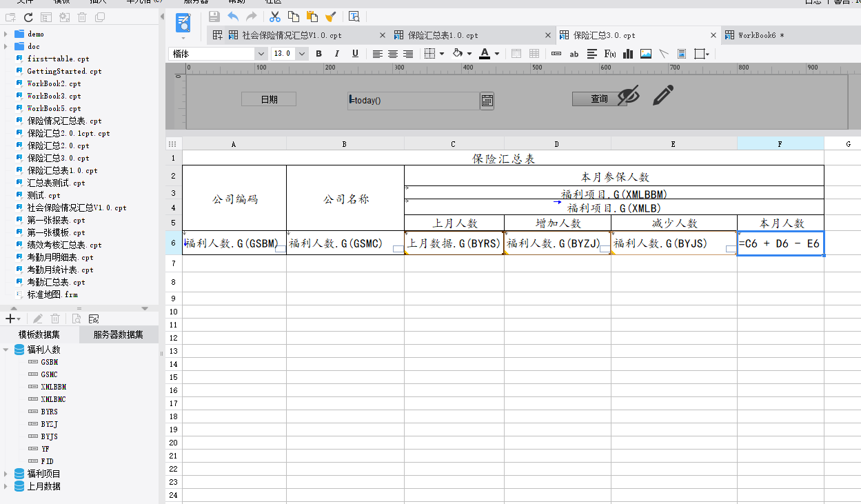Toggle Bold formatting
The height and width of the screenshot is (504, 861).
coord(318,54)
